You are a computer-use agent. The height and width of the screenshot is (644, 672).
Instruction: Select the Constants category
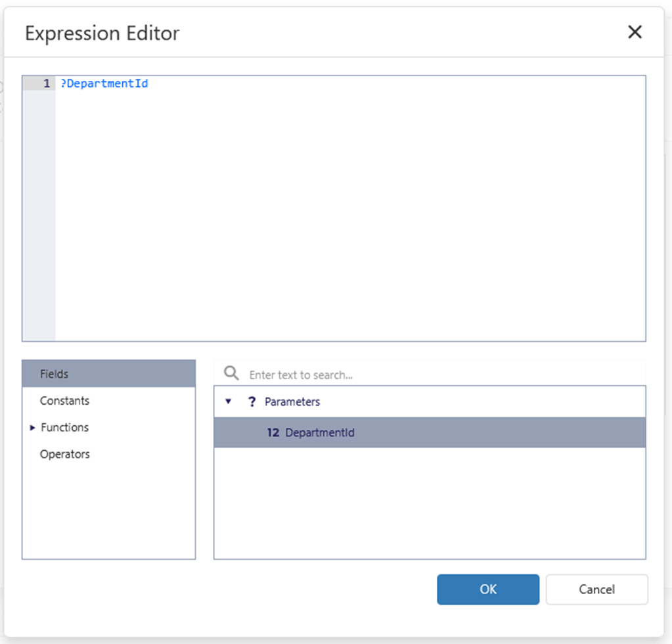[x=64, y=401]
